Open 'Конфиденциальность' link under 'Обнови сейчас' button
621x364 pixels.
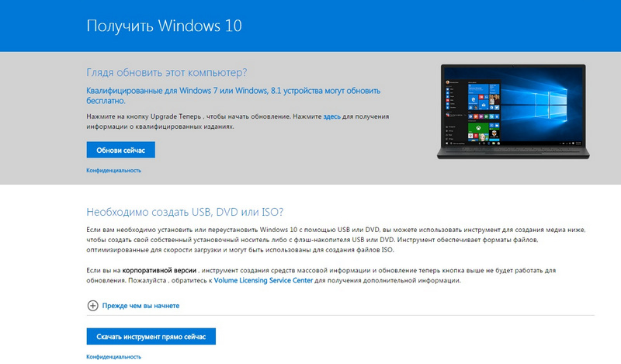113,170
